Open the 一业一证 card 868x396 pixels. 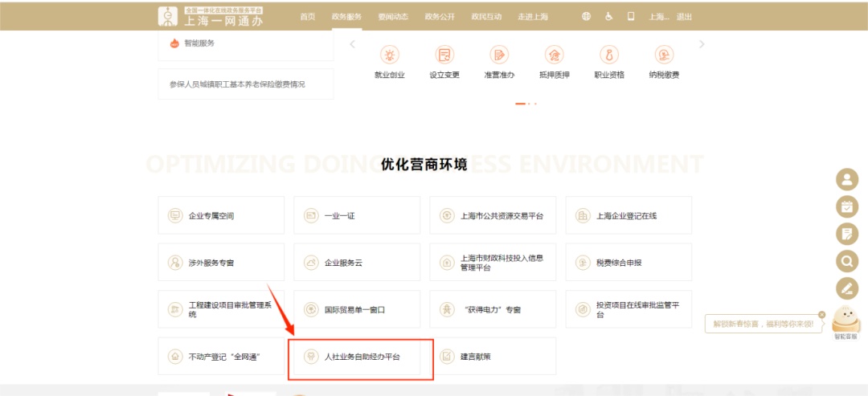(357, 215)
